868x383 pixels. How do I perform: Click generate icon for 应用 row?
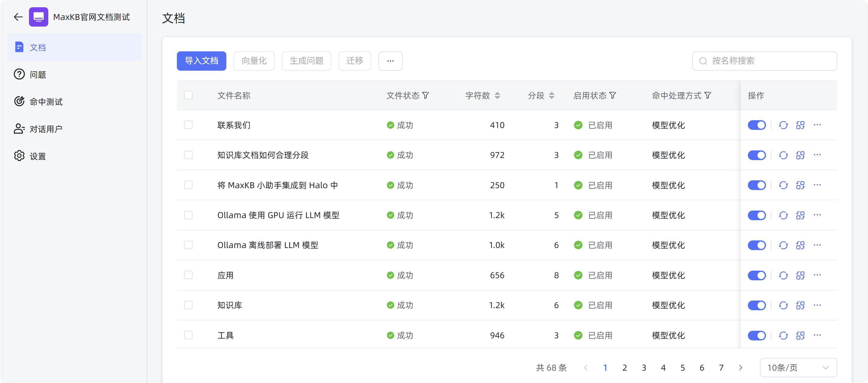[x=800, y=275]
